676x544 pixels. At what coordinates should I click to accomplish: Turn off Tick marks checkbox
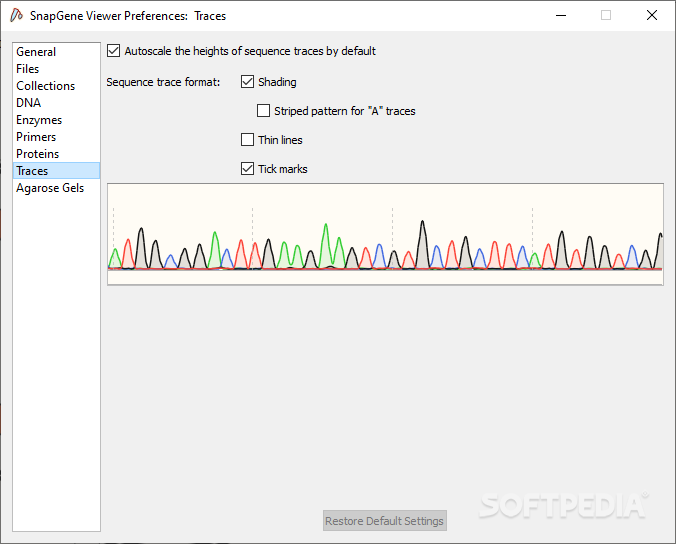tap(248, 169)
